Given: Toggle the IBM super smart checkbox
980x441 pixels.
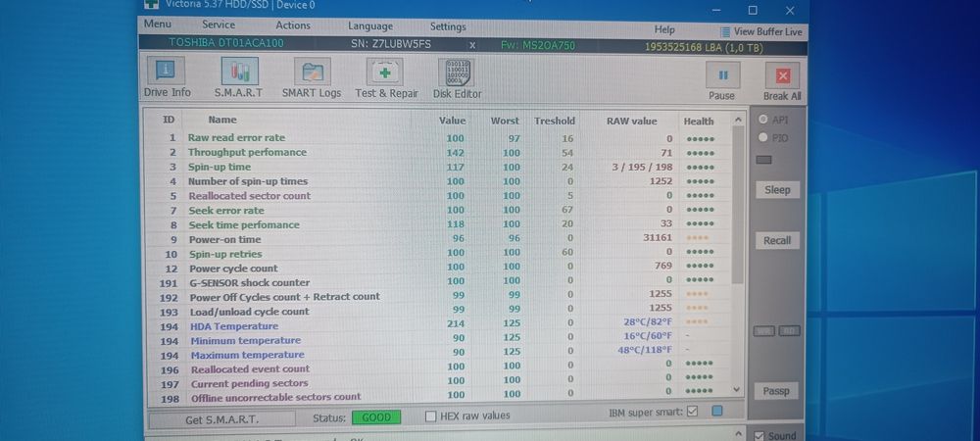Looking at the screenshot, I should [692, 411].
